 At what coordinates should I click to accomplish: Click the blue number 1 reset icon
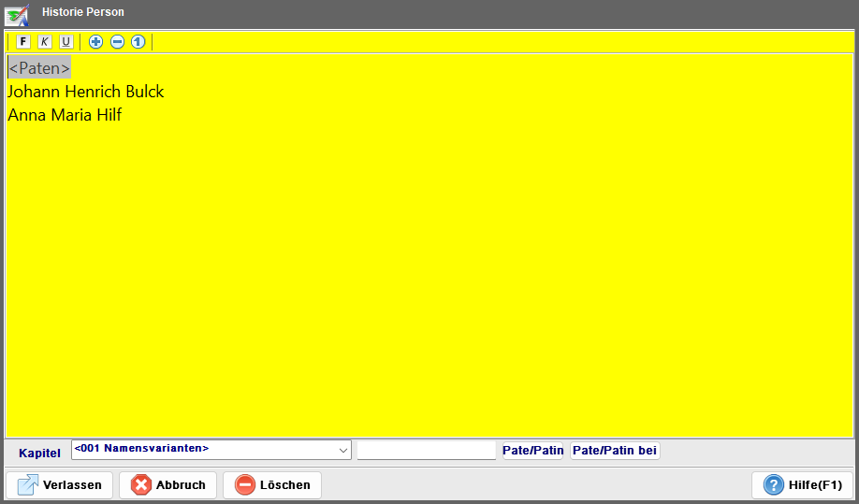tap(138, 42)
